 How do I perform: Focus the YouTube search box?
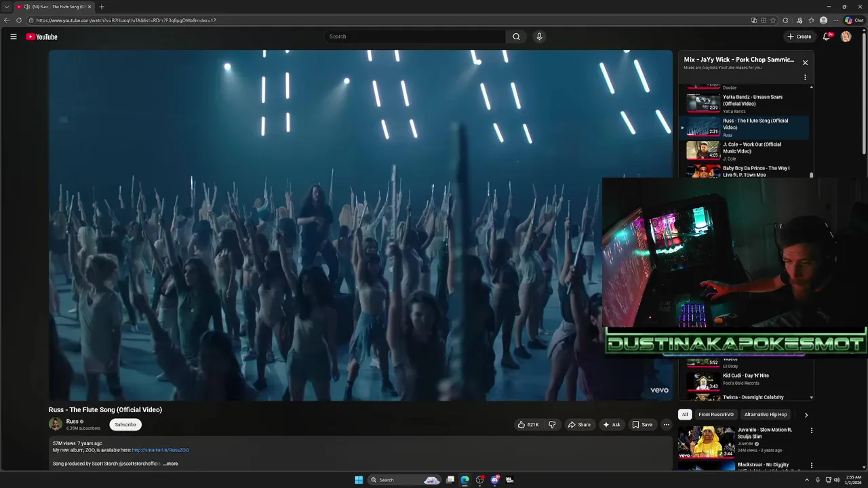coord(414,37)
